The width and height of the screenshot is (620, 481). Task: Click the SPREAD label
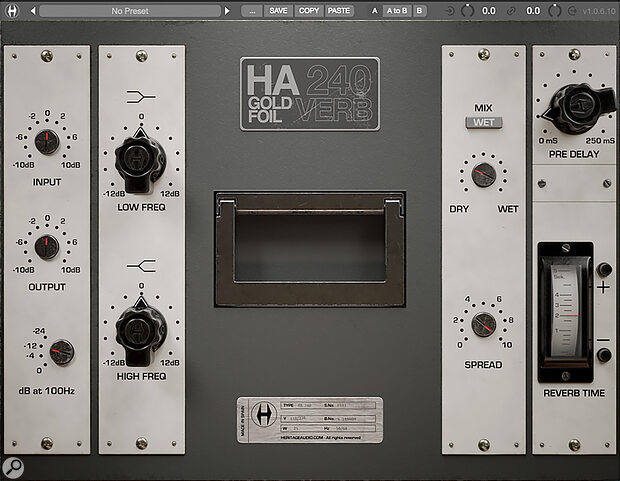click(x=483, y=365)
